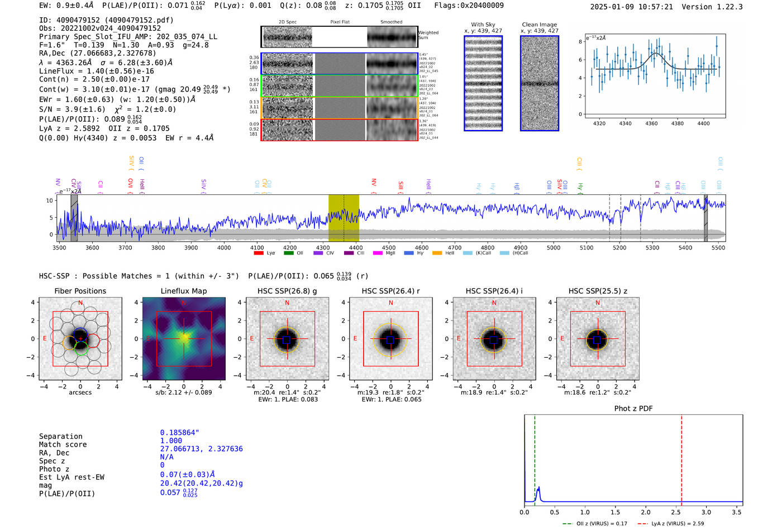
Task: Click the yellow highlighted region in spectrum
Action: [344, 218]
